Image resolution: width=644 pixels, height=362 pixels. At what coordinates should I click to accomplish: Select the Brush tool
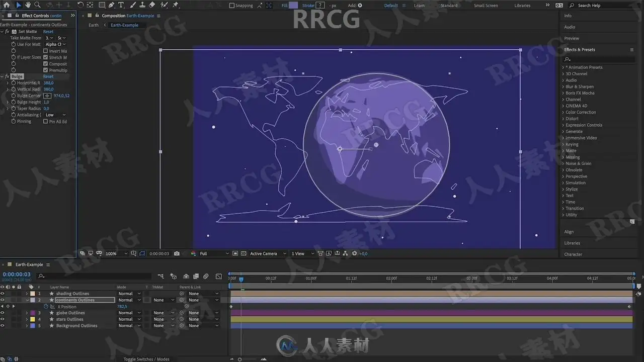click(x=133, y=5)
